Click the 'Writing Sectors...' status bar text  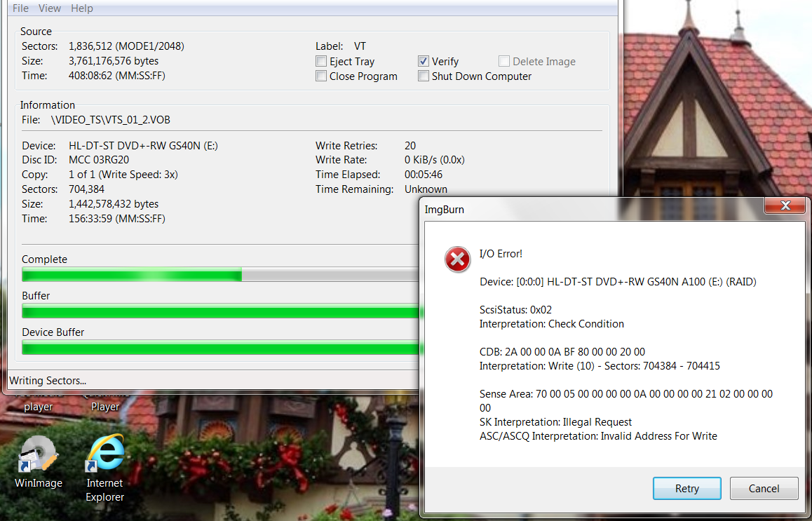pos(48,381)
